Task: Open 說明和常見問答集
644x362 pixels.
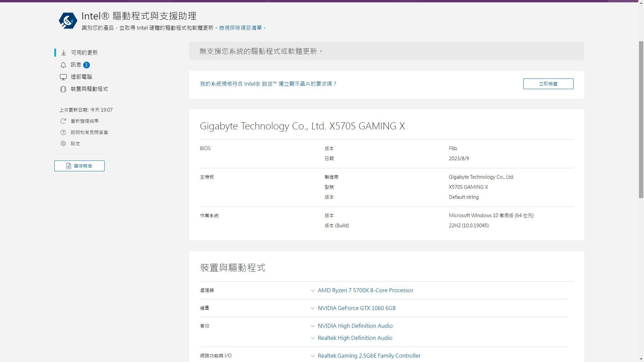Action: [x=89, y=132]
